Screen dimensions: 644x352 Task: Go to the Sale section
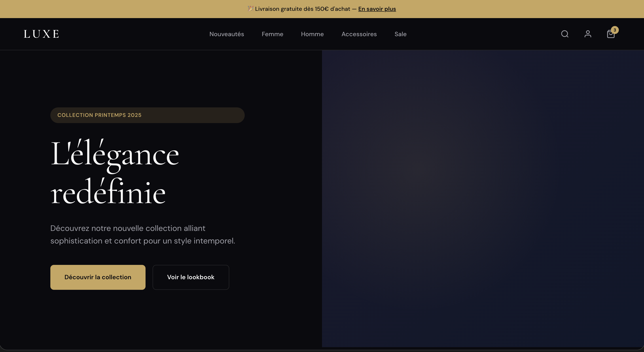click(x=400, y=34)
